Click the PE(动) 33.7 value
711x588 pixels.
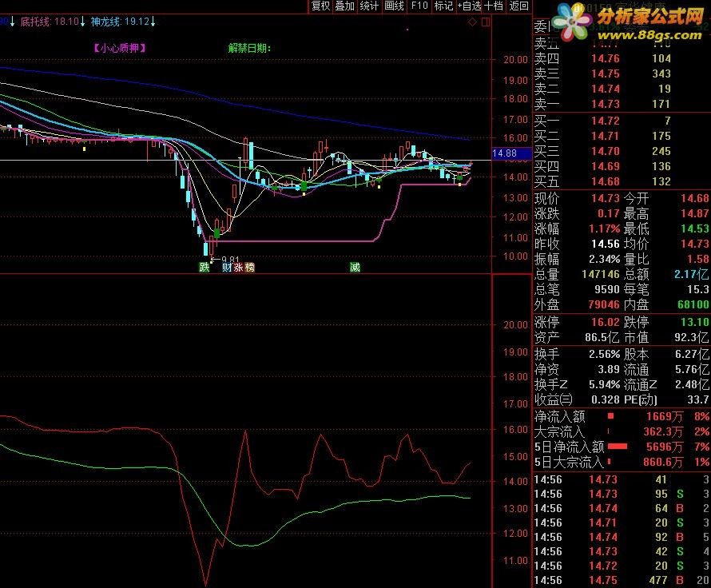[698, 400]
